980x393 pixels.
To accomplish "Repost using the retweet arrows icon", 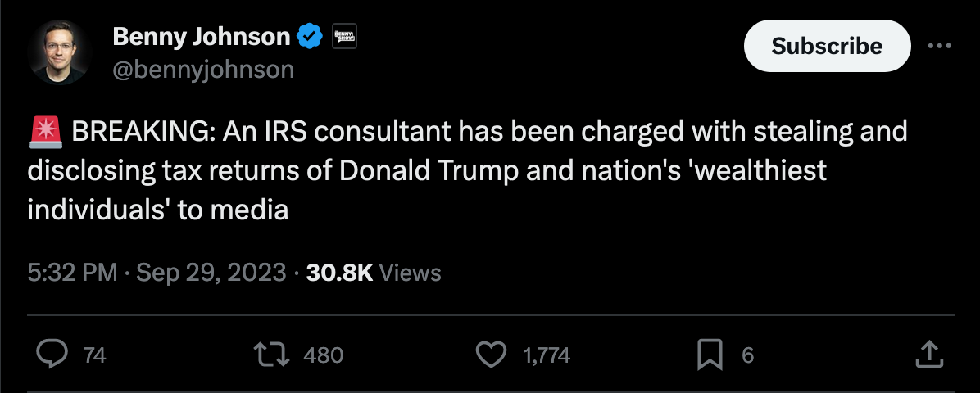I will click(x=271, y=355).
